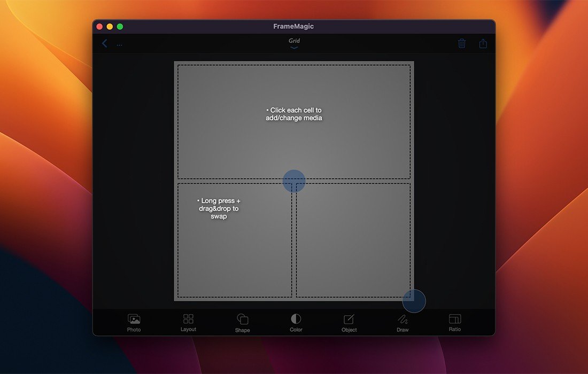
Task: Select the Shape tool
Action: pyautogui.click(x=242, y=322)
